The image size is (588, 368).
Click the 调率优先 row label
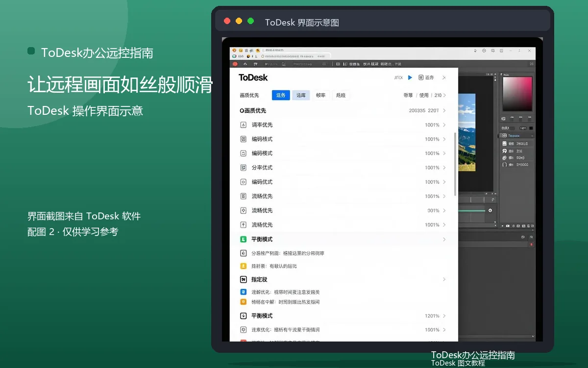[x=262, y=125]
